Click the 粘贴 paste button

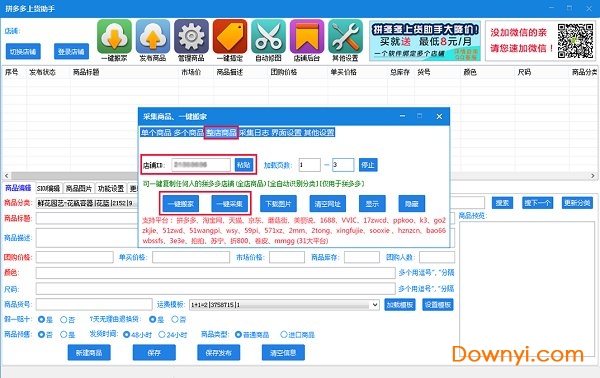coord(244,165)
